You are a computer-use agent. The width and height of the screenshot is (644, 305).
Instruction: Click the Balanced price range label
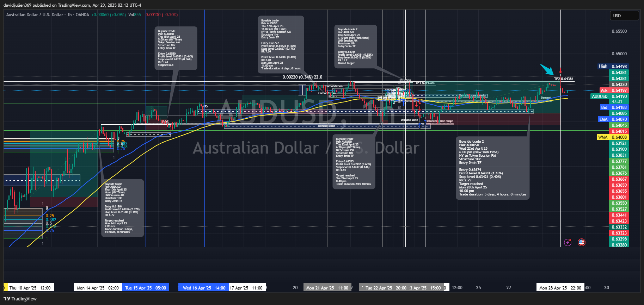click(439, 121)
